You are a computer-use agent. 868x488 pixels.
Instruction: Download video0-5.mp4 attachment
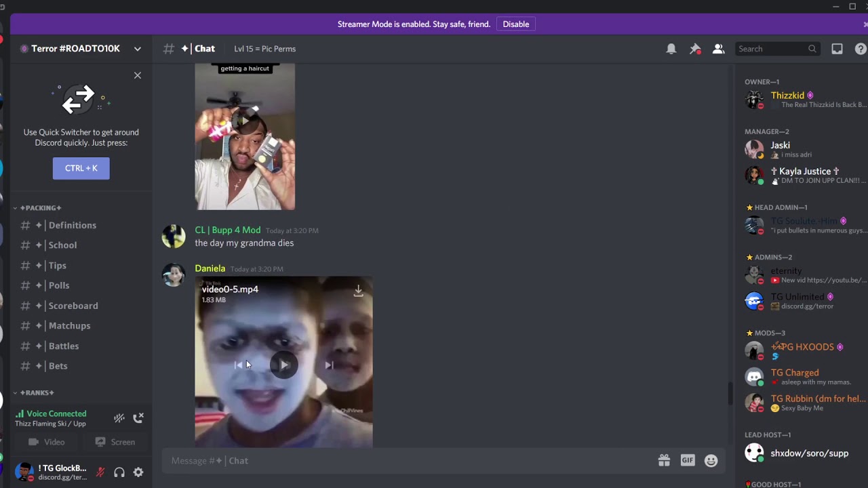pyautogui.click(x=358, y=291)
